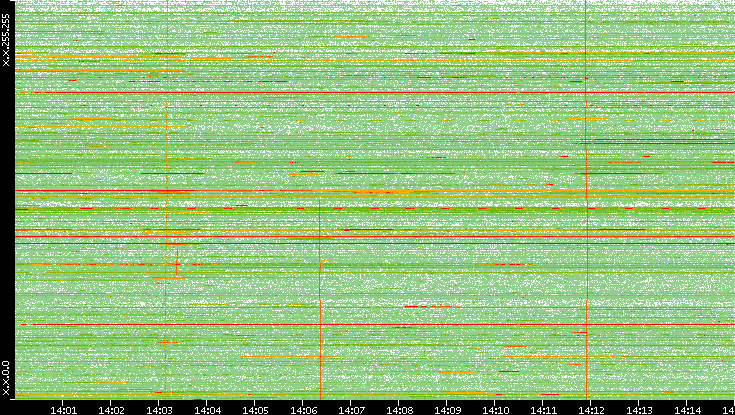
Task: Click the 14:09 time axis label
Action: [x=447, y=410]
